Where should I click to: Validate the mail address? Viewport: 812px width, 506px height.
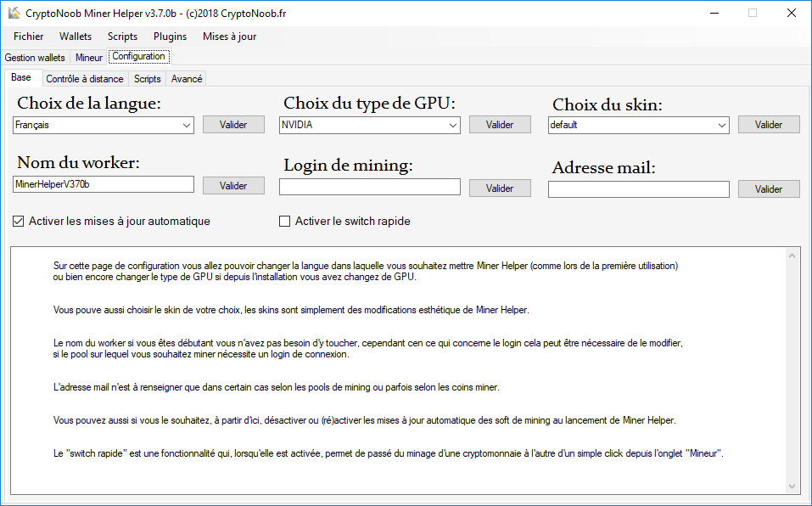coord(769,189)
